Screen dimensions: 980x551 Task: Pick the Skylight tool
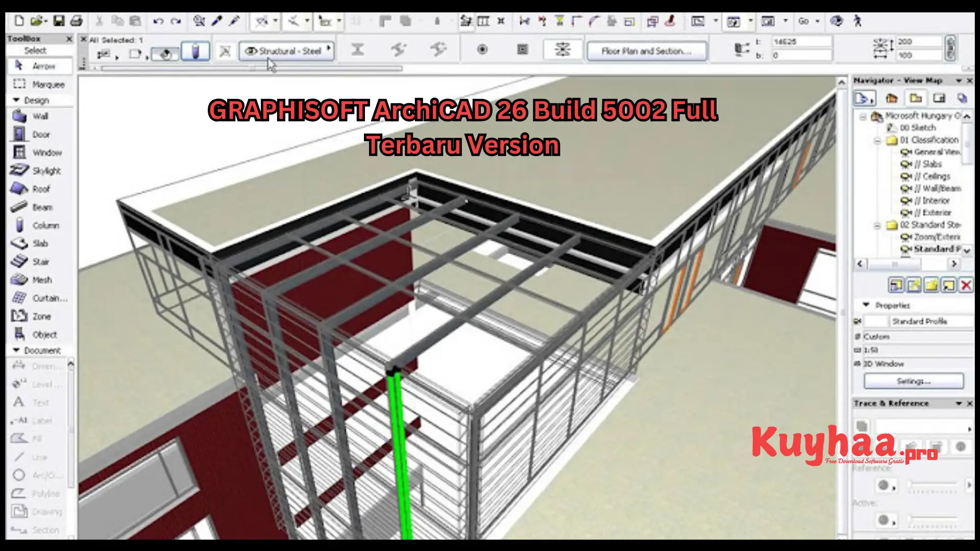pyautogui.click(x=40, y=171)
